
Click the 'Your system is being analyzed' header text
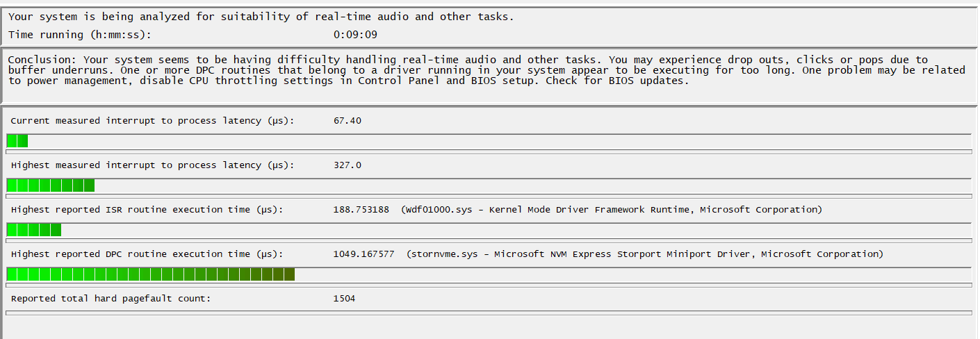[x=261, y=17]
